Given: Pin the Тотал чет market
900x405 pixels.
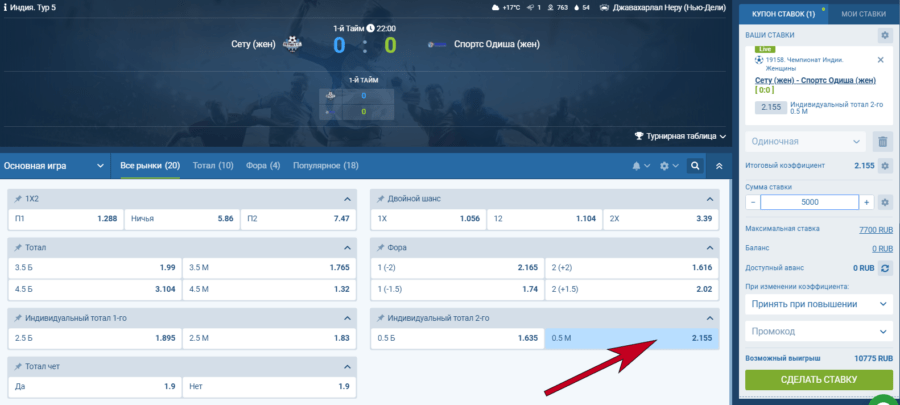Looking at the screenshot, I should point(17,367).
